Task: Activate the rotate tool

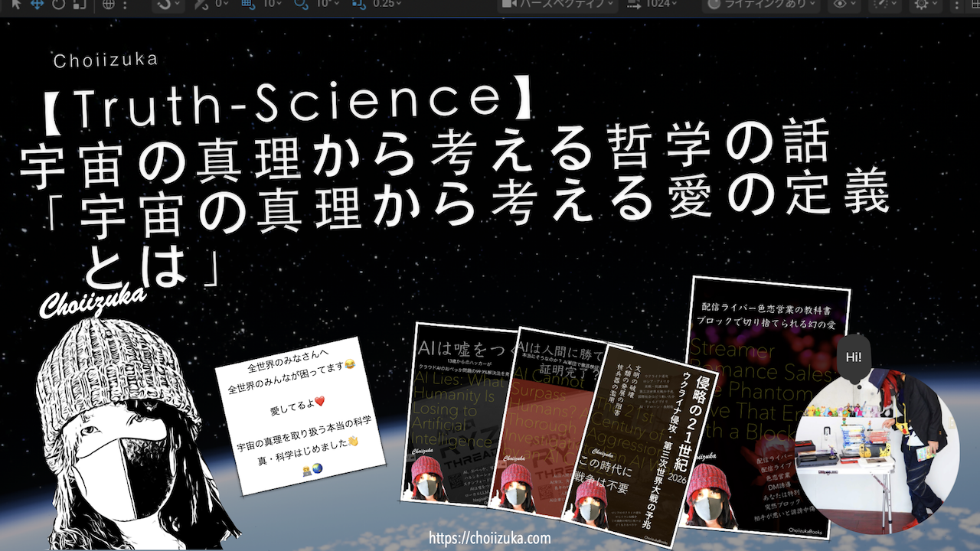Action: coord(59,4)
